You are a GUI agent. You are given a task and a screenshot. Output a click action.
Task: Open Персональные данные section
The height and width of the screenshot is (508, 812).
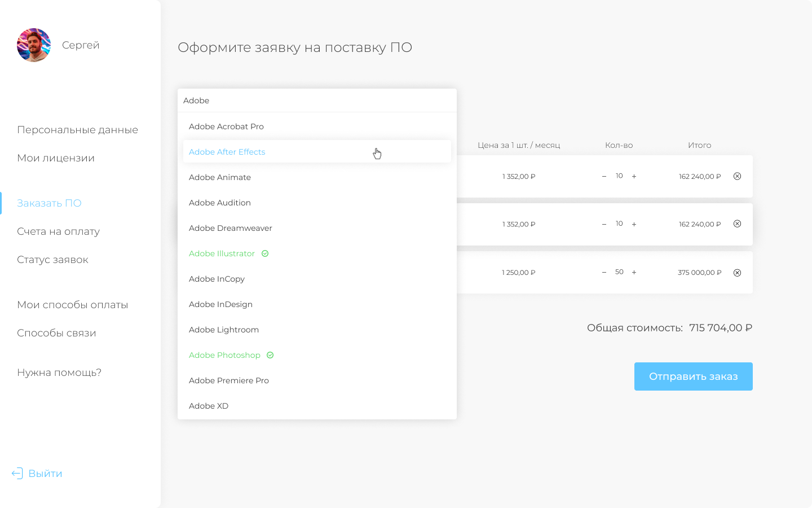[x=77, y=130]
